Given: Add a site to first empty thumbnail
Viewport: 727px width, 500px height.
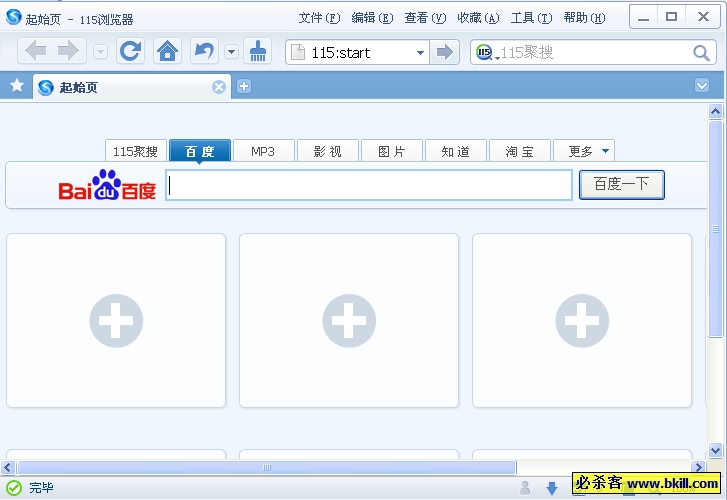Looking at the screenshot, I should pos(116,321).
